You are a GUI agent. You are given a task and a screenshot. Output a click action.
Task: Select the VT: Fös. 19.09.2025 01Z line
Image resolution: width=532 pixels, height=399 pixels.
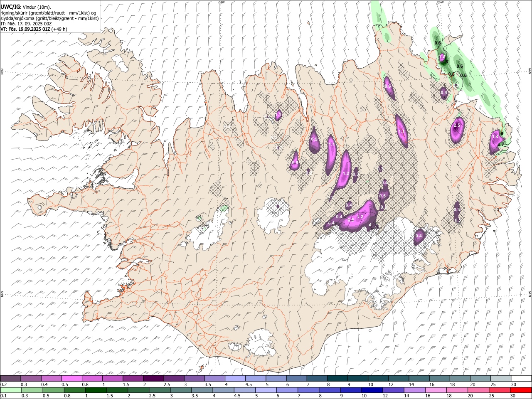pyautogui.click(x=26, y=29)
